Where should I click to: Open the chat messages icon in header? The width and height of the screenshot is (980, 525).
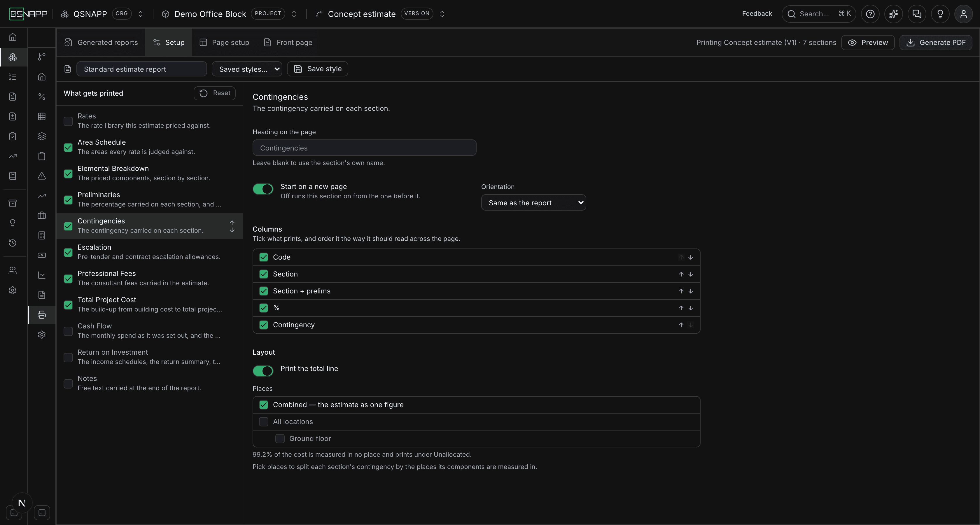click(x=917, y=14)
